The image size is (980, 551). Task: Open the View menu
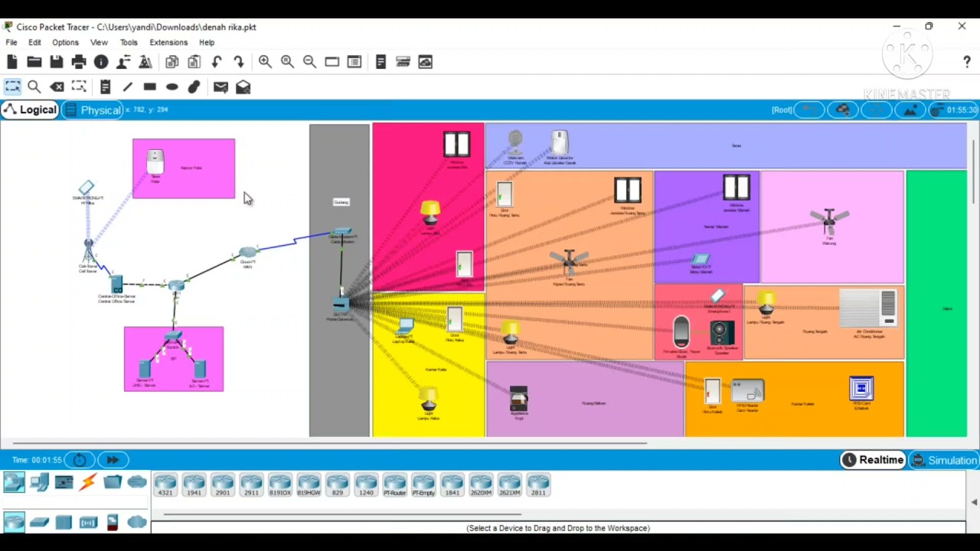pyautogui.click(x=99, y=42)
